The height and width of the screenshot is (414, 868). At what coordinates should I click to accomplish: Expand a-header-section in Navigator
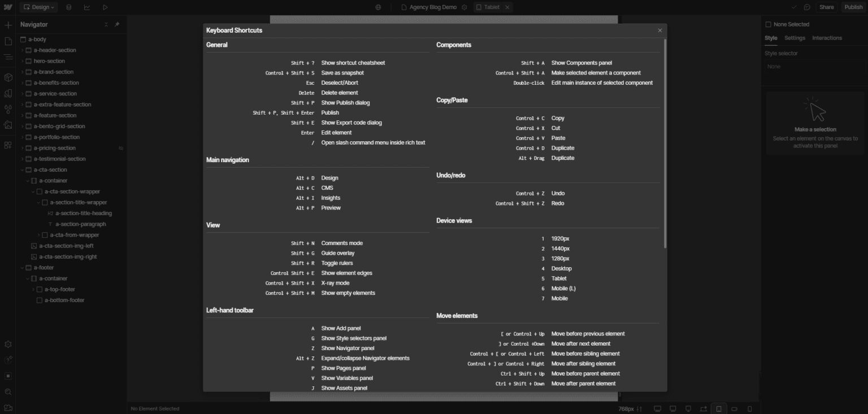tap(23, 50)
